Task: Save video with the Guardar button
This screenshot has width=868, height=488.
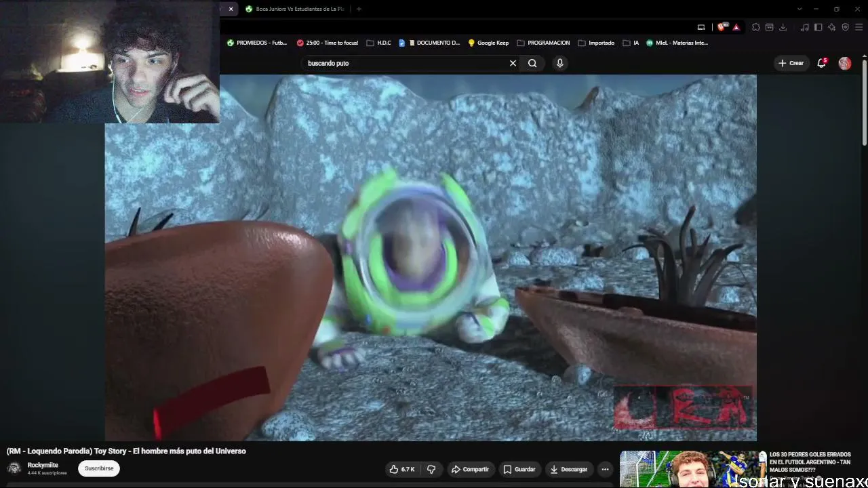Action: click(519, 469)
